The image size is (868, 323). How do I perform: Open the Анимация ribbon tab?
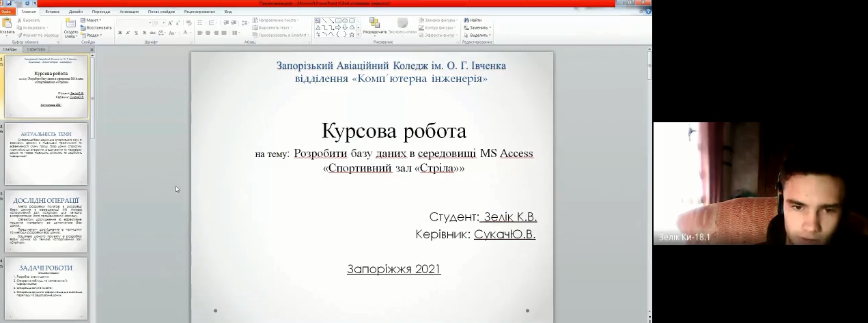pos(128,12)
